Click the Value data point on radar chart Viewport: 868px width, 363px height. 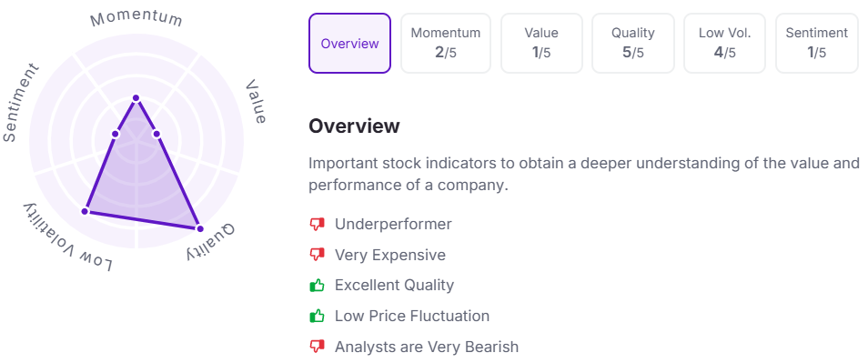coord(156,134)
